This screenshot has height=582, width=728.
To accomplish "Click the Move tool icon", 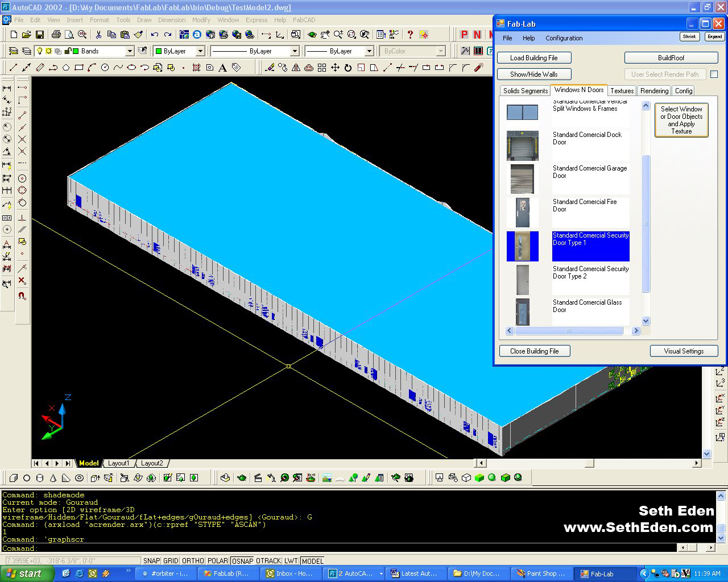I will pos(335,68).
